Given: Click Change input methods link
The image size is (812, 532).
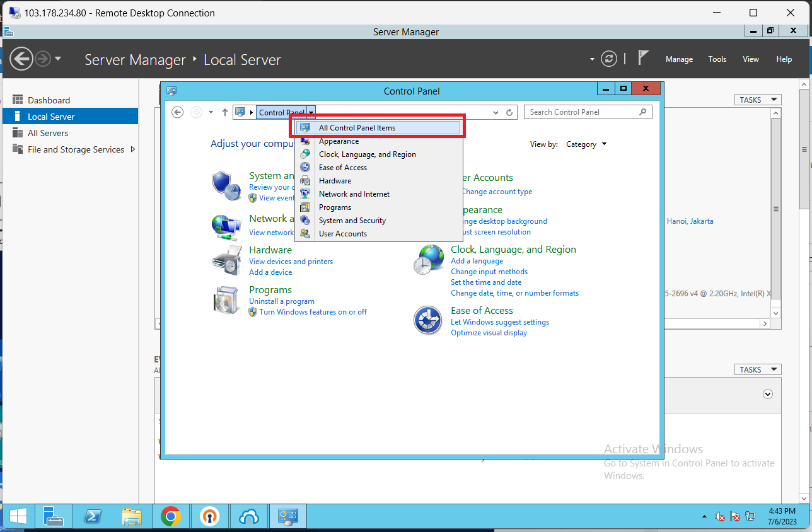Looking at the screenshot, I should [x=489, y=272].
